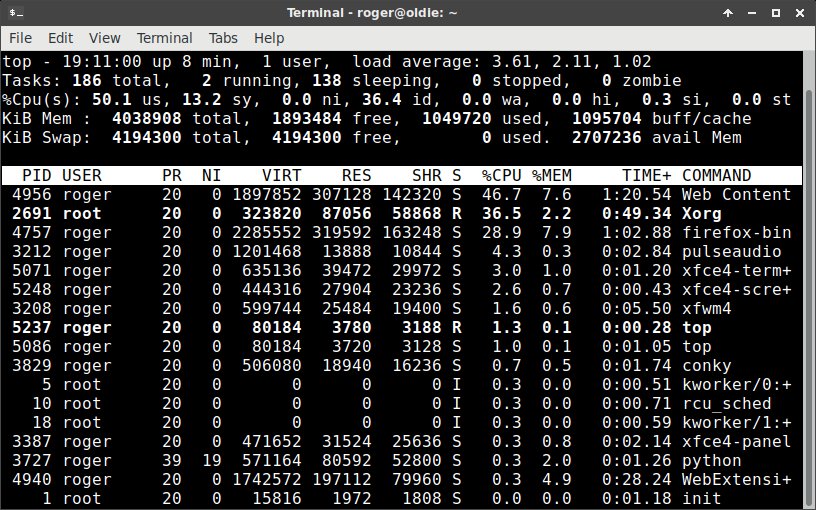Click the 2707236 avail Mem value
Screen dimensions: 816x510
607,137
